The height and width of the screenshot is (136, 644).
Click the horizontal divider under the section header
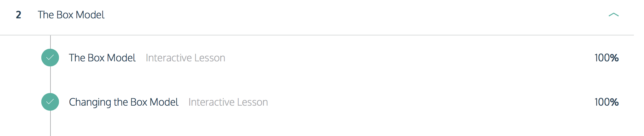click(x=317, y=35)
